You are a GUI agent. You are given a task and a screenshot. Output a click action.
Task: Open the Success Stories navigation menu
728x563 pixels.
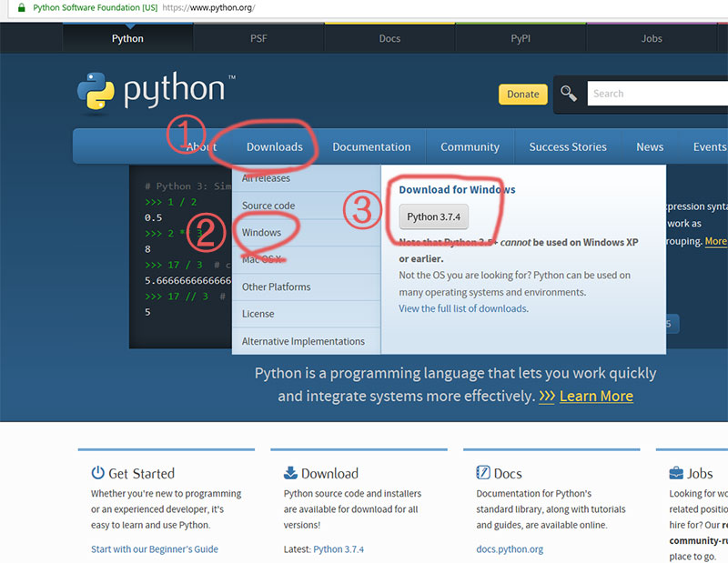tap(568, 146)
